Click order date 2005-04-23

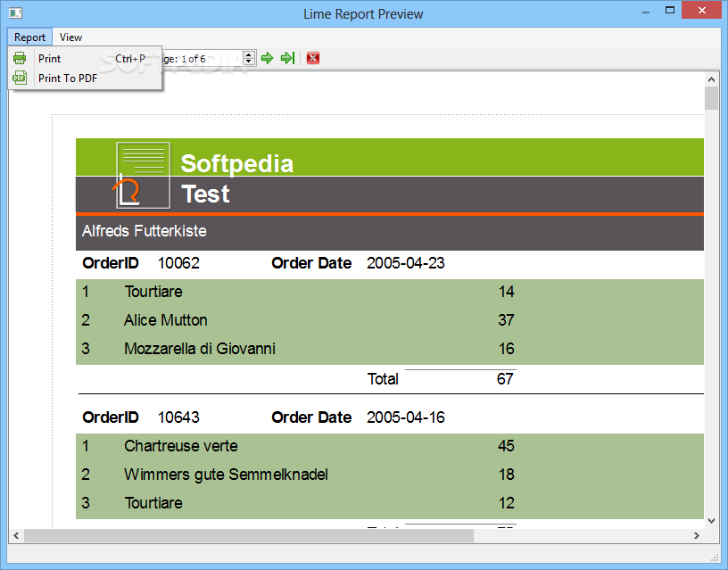tap(405, 263)
